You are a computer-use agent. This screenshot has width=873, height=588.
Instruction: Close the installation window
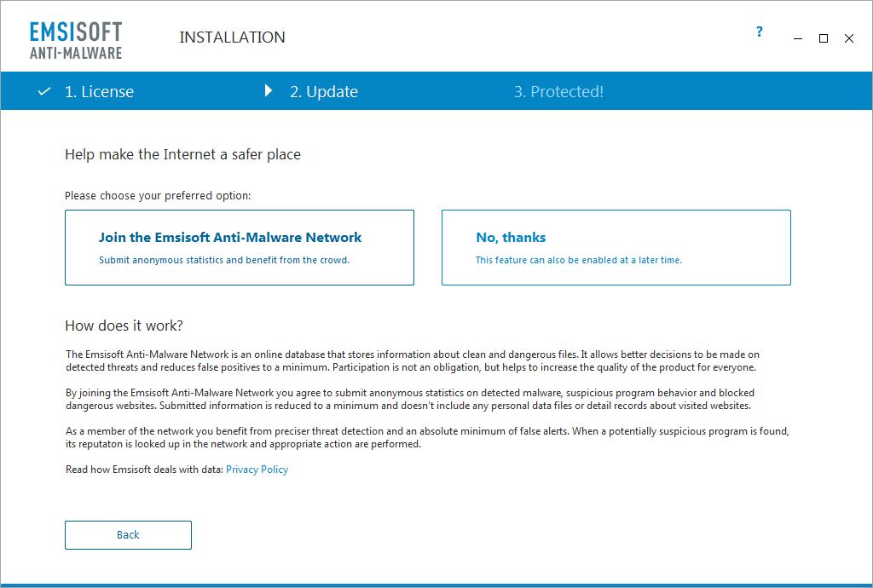click(849, 38)
